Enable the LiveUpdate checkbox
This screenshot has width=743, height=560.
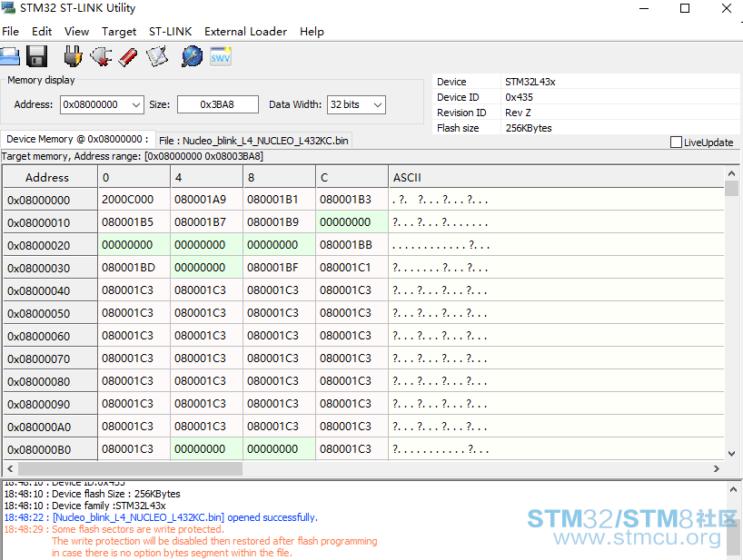point(676,142)
